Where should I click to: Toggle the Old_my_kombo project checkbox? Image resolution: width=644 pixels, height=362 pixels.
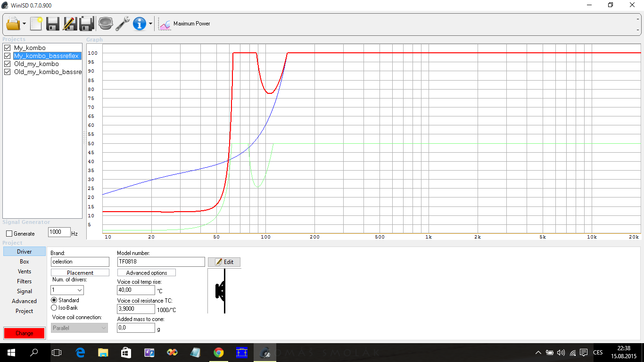tap(7, 64)
